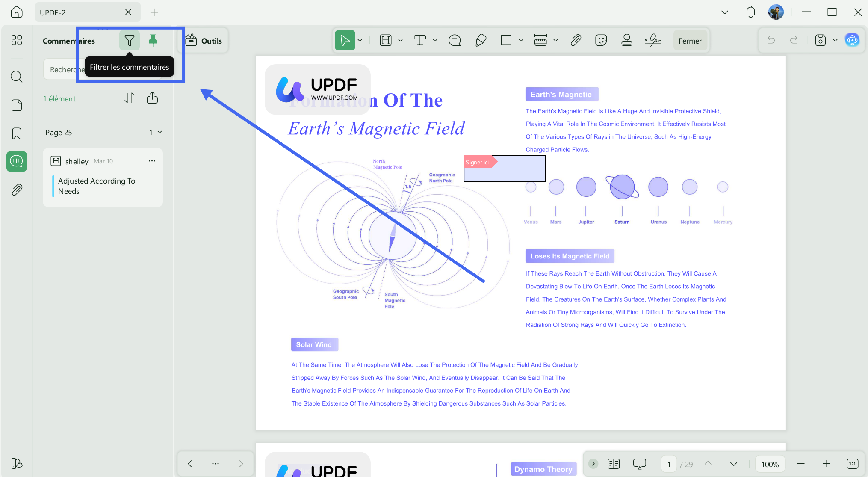Image resolution: width=868 pixels, height=477 pixels.
Task: Select the stamp tool
Action: (x=627, y=41)
